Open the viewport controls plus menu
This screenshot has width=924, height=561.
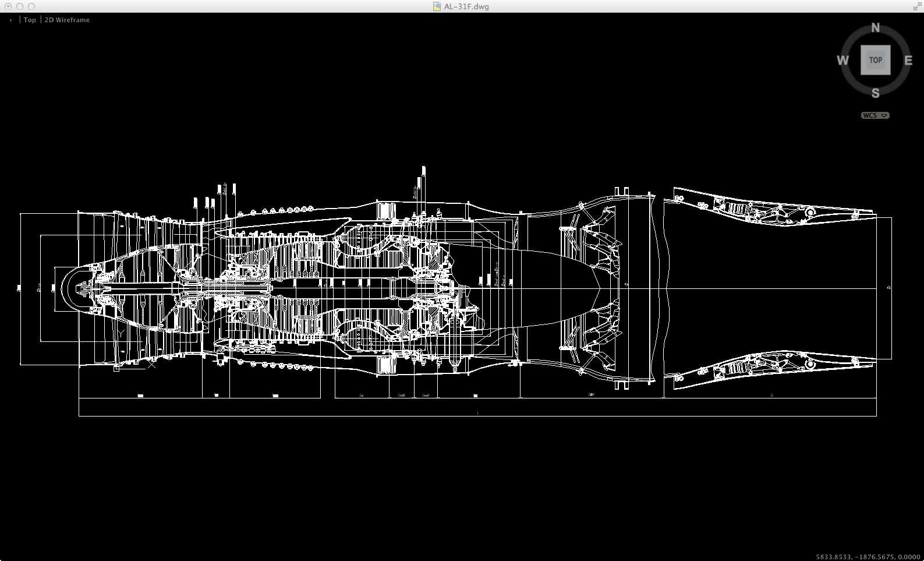[x=10, y=20]
